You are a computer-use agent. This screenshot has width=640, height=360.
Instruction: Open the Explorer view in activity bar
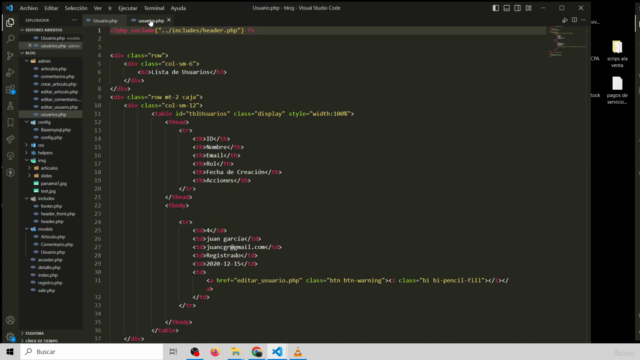[10, 22]
